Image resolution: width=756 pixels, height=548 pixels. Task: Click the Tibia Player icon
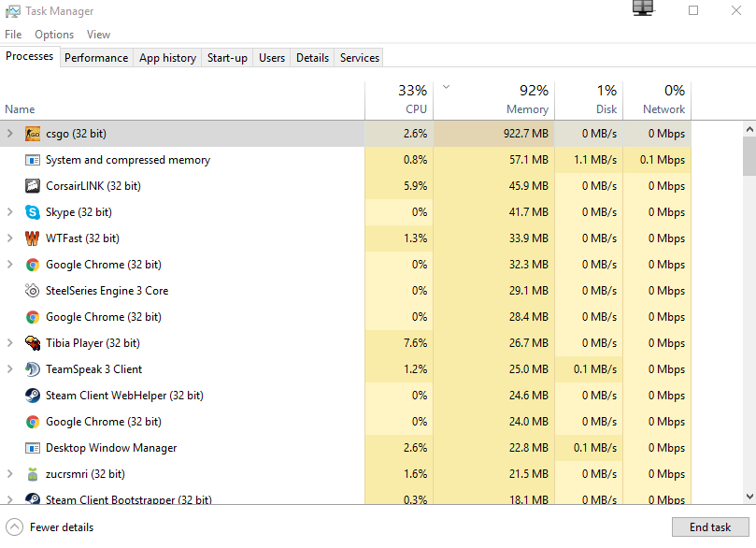[33, 343]
